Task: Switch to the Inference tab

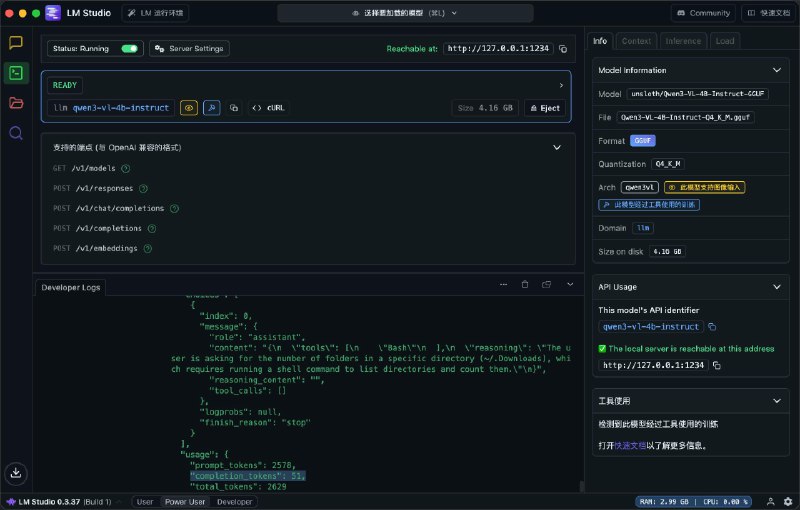Action: (x=682, y=41)
